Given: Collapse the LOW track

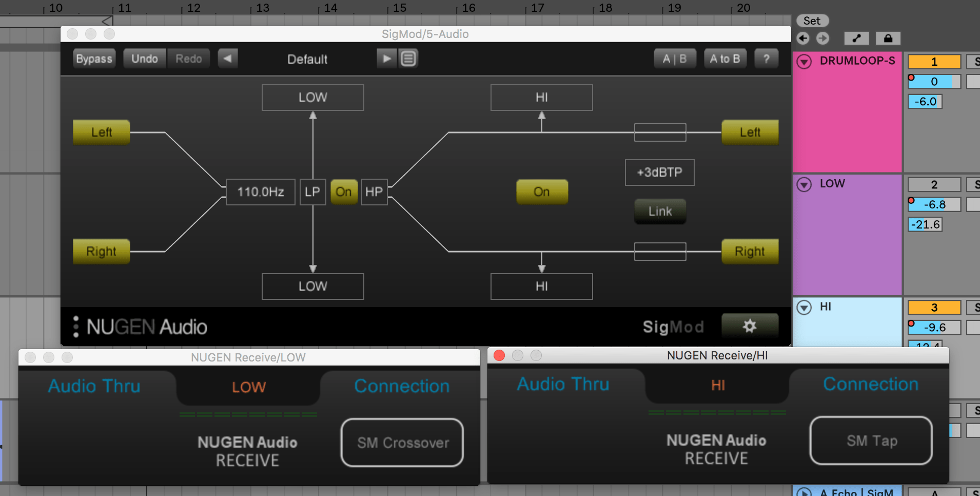Looking at the screenshot, I should pos(804,184).
